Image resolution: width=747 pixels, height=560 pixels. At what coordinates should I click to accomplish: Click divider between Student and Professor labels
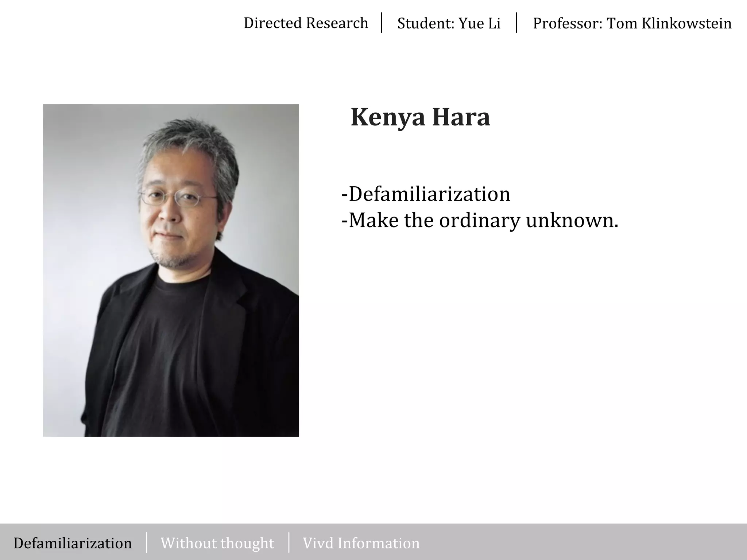coord(516,23)
